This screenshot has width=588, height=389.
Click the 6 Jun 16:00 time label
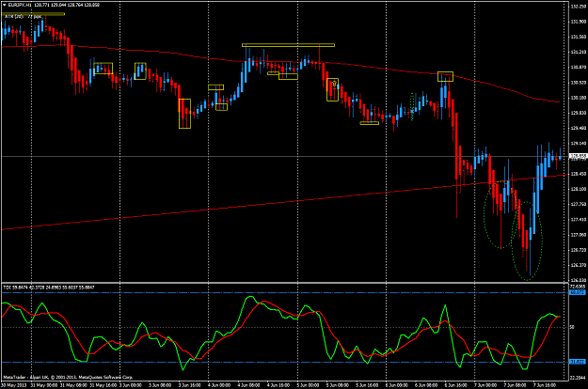456,385
